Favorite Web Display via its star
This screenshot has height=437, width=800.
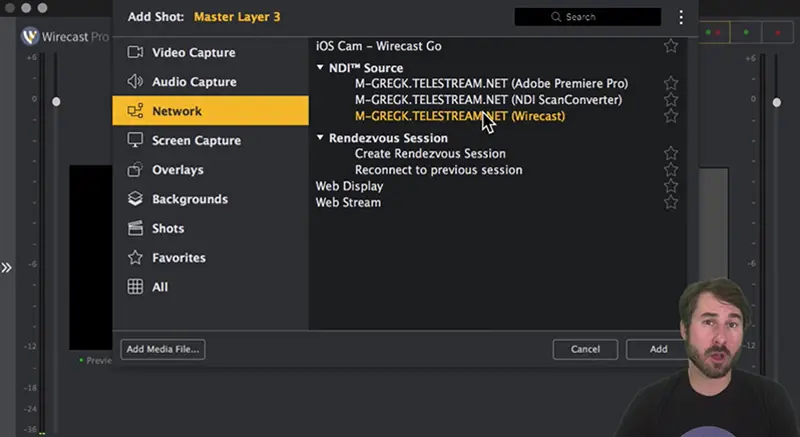click(x=671, y=186)
